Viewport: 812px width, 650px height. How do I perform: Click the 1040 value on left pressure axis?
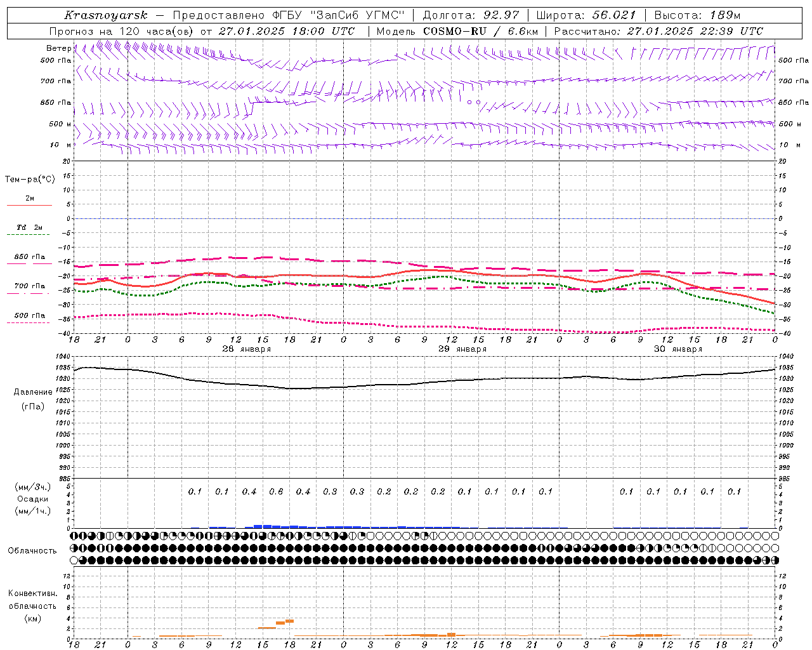[x=63, y=357]
